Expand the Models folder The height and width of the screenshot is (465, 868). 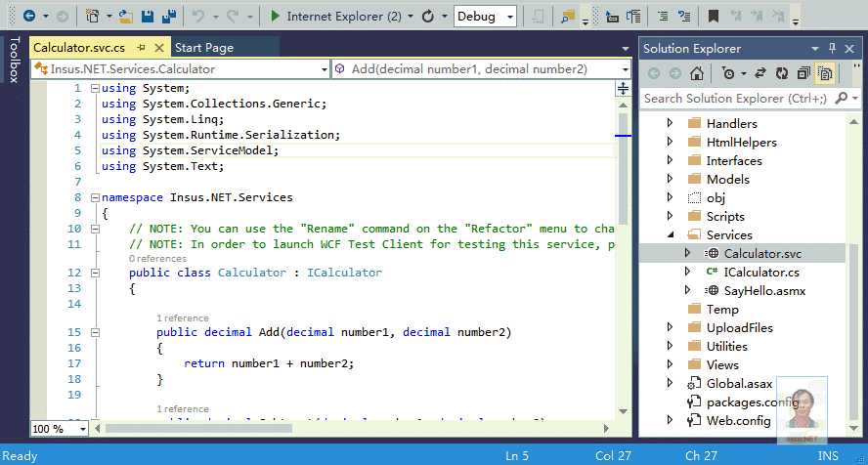670,179
